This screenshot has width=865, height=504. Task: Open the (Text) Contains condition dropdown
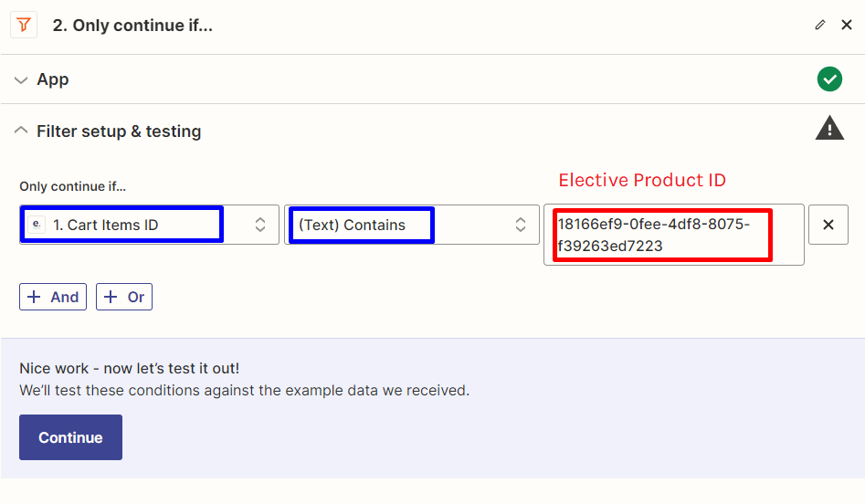(402, 225)
